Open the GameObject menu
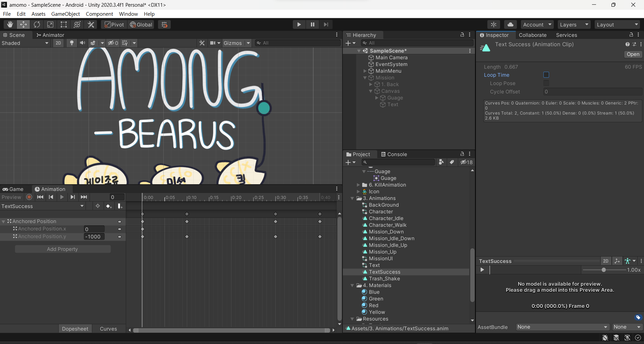The width and height of the screenshot is (644, 344). point(65,14)
